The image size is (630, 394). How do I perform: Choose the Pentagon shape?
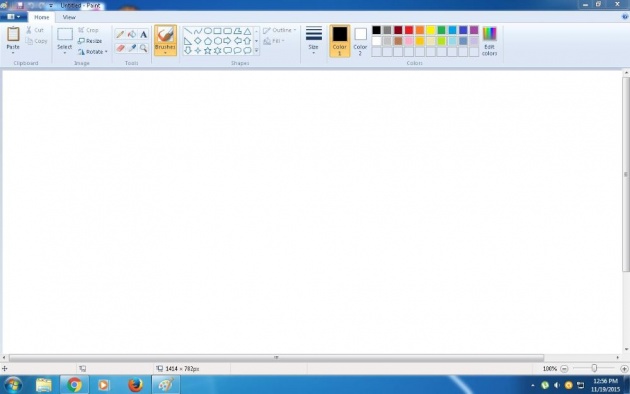click(x=208, y=41)
